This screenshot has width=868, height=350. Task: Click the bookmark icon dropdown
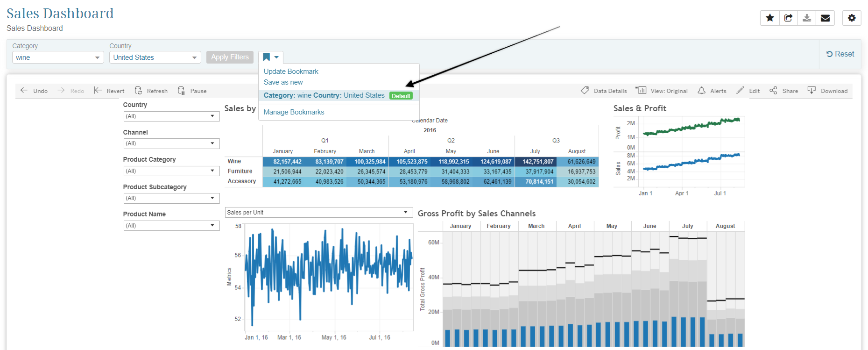click(271, 57)
